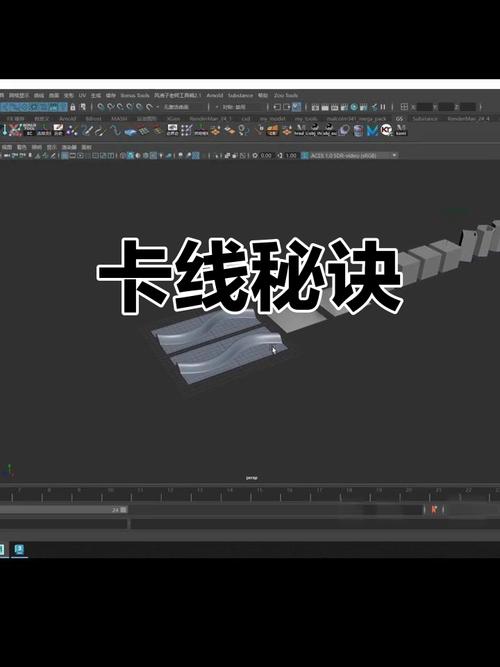This screenshot has width=500, height=667.
Task: Toggle the last magnet make-live icon
Action: (x=150, y=107)
